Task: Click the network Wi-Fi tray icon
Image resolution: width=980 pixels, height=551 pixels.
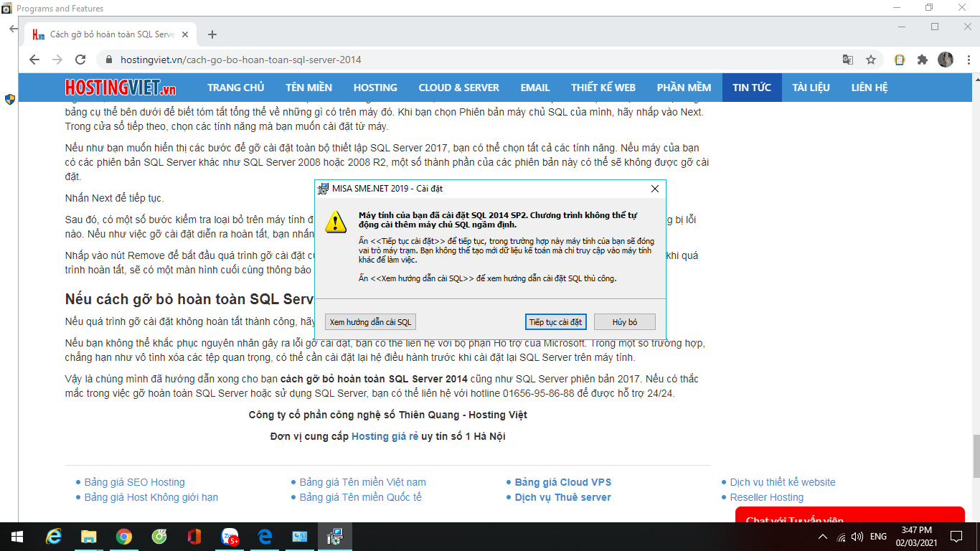Action: point(840,537)
